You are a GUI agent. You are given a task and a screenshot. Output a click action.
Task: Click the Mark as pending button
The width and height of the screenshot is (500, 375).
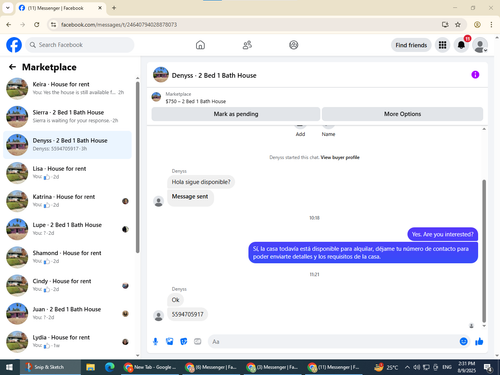[x=236, y=114]
